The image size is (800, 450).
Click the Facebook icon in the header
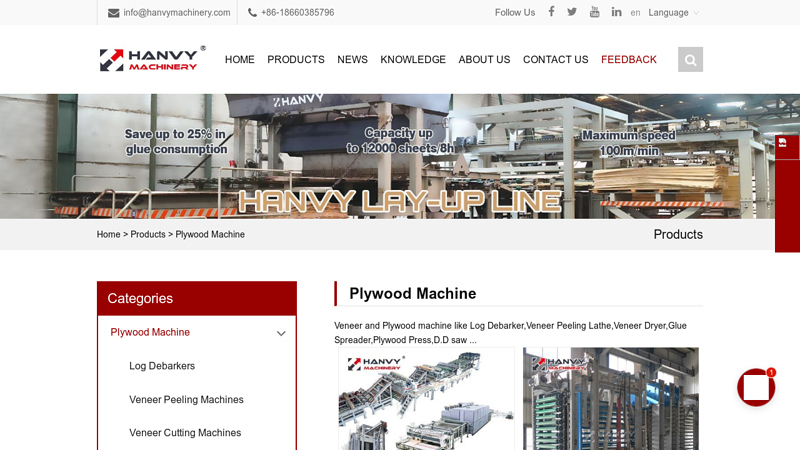551,12
